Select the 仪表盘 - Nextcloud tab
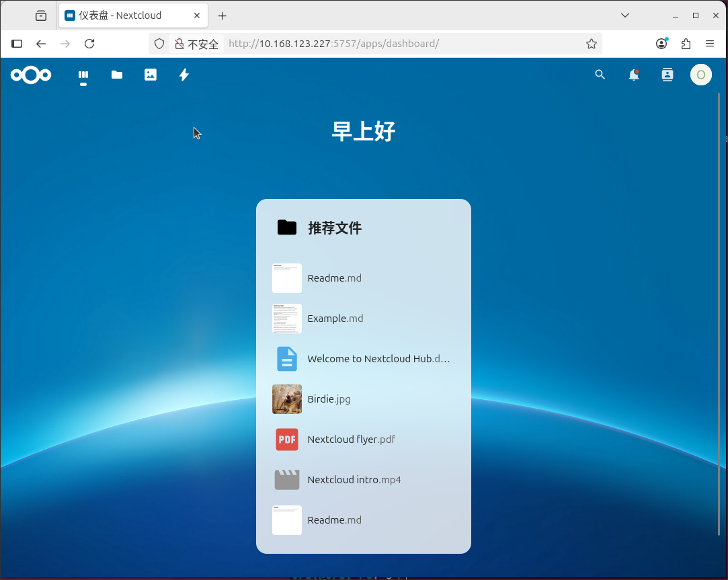The width and height of the screenshot is (728, 580). [133, 15]
